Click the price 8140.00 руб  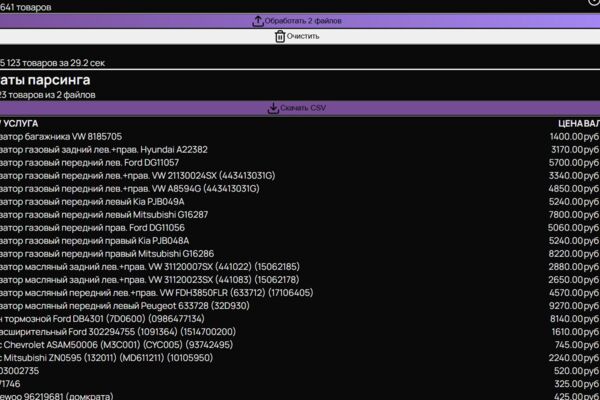[x=574, y=319]
